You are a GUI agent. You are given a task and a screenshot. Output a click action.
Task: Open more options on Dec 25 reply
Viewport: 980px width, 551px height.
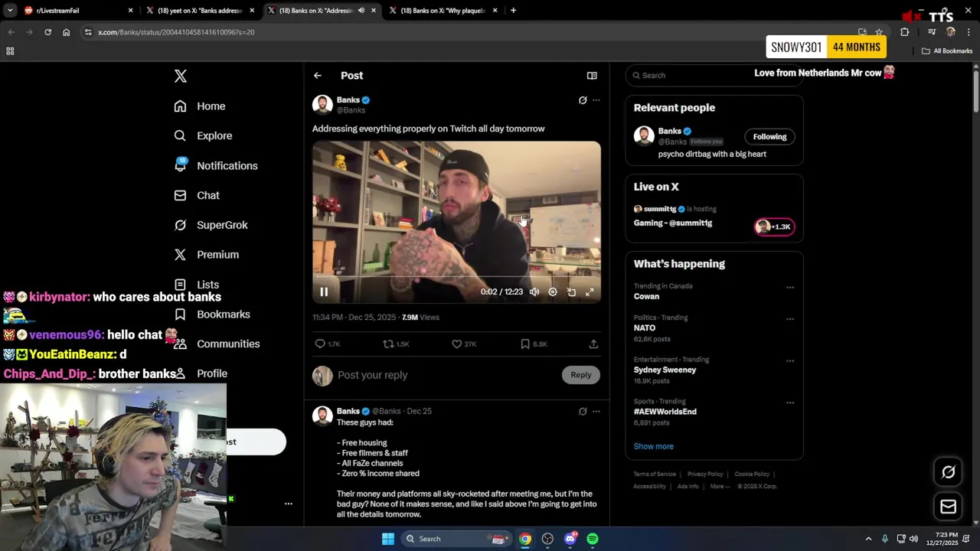pos(596,411)
